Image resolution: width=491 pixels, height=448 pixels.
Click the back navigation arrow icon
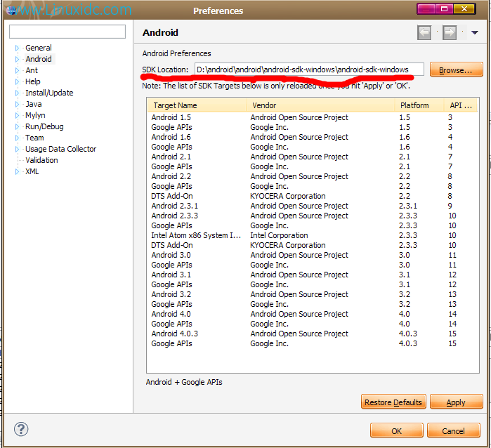pyautogui.click(x=424, y=32)
